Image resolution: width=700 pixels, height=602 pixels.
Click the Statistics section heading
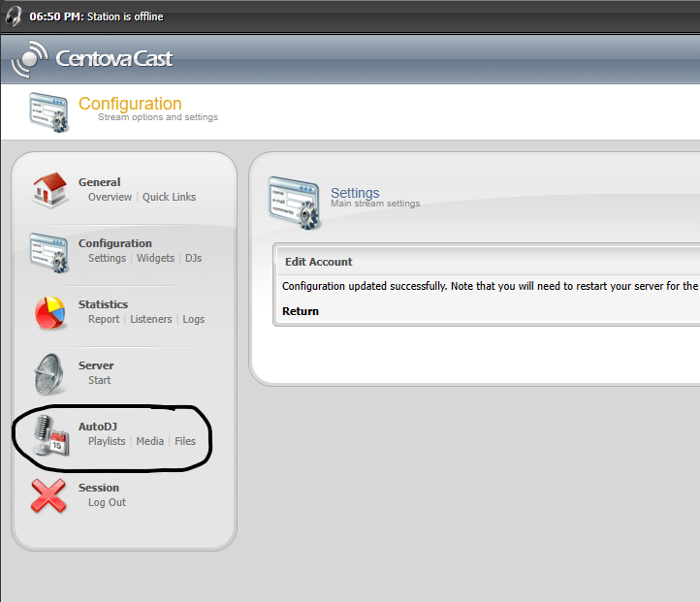(103, 304)
